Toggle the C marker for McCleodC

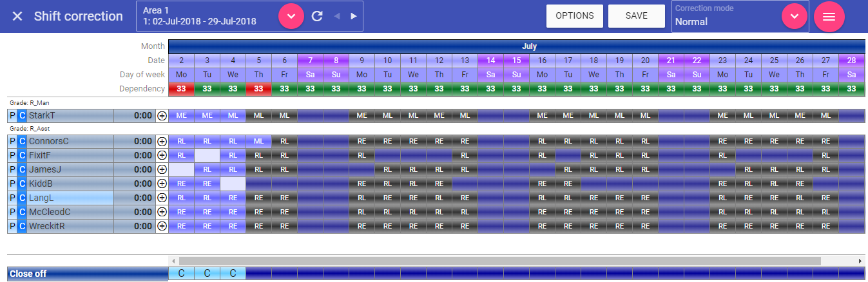22,212
